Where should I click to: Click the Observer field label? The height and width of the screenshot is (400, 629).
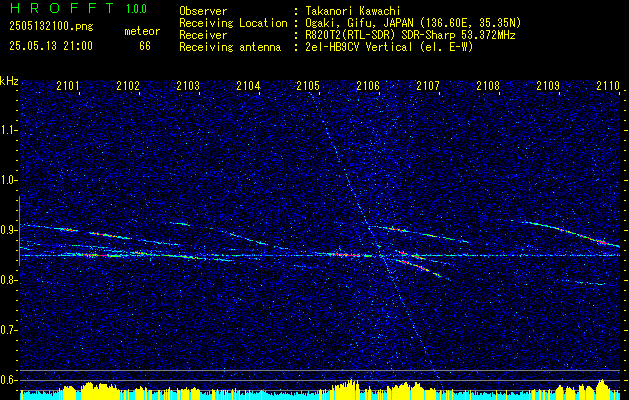(x=203, y=11)
